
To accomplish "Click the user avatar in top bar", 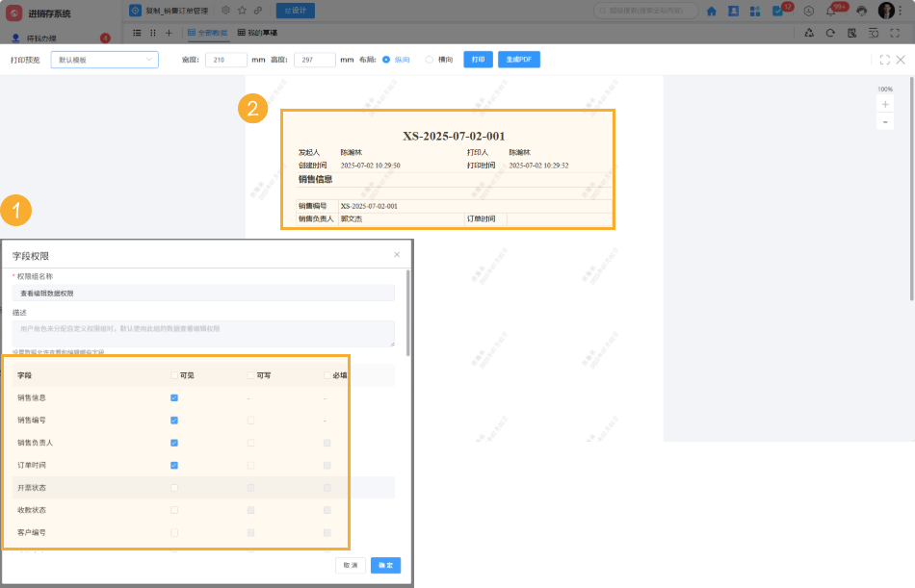I will click(x=886, y=11).
